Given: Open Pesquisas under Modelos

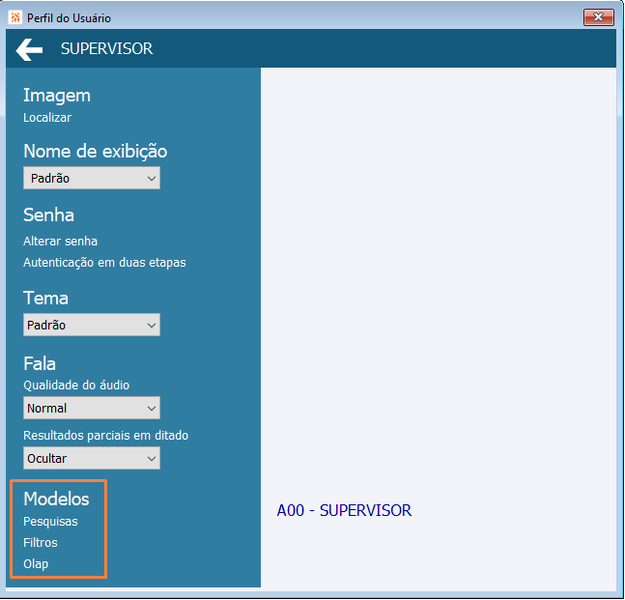Looking at the screenshot, I should click(x=50, y=522).
